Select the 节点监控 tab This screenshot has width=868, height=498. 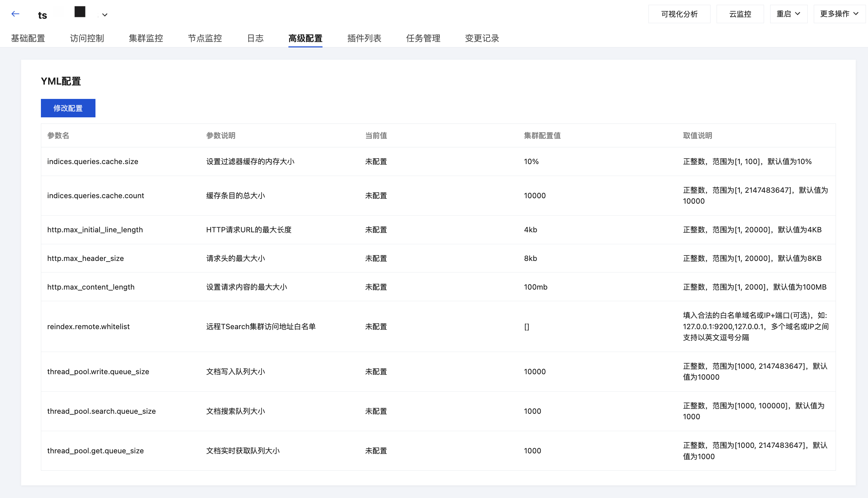(205, 38)
